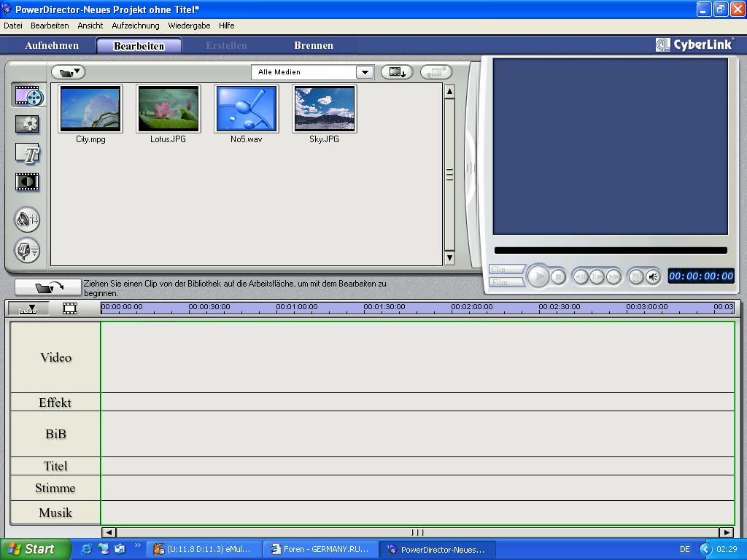
Task: Click the preview progress seek bar
Action: click(611, 251)
